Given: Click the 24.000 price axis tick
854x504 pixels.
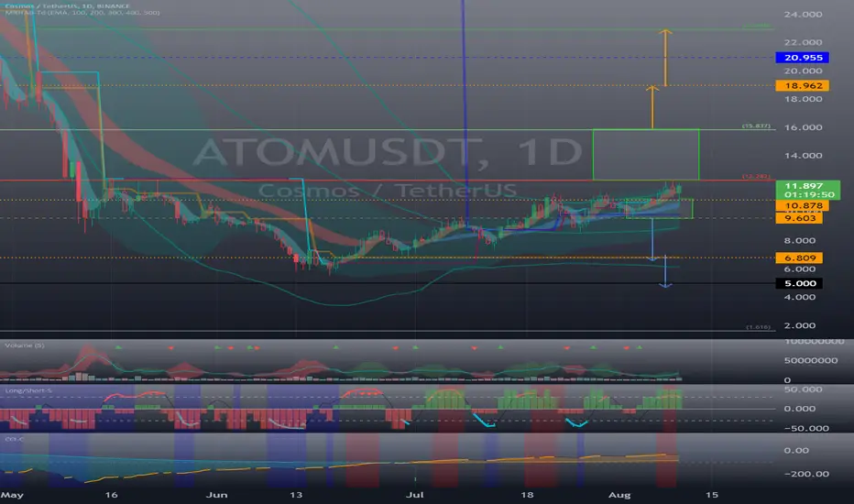Looking at the screenshot, I should click(x=803, y=14).
